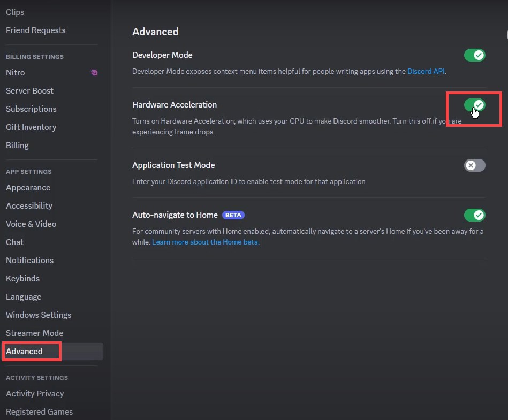This screenshot has width=508, height=420.
Task: Click Learn more about the Home beta
Action: pyautogui.click(x=205, y=242)
